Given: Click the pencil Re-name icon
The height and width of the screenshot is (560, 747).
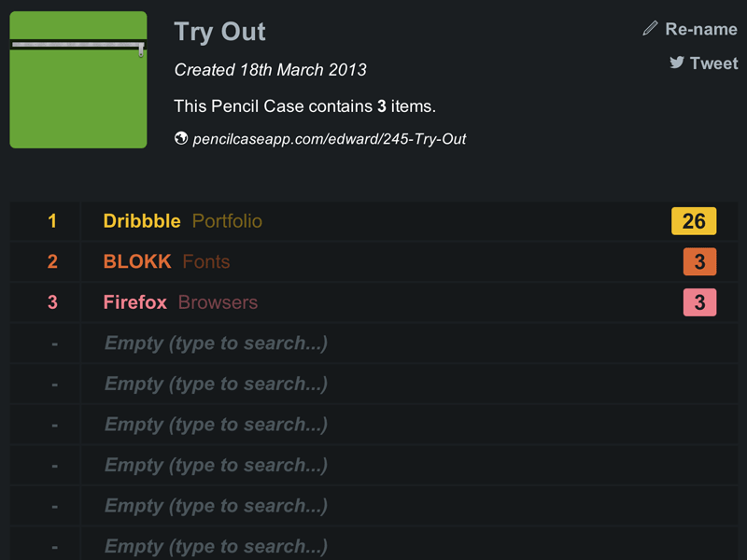Looking at the screenshot, I should coord(651,29).
